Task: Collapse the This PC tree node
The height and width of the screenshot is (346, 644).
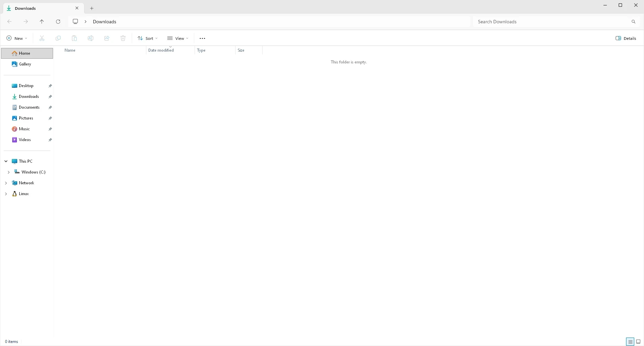Action: (6, 161)
